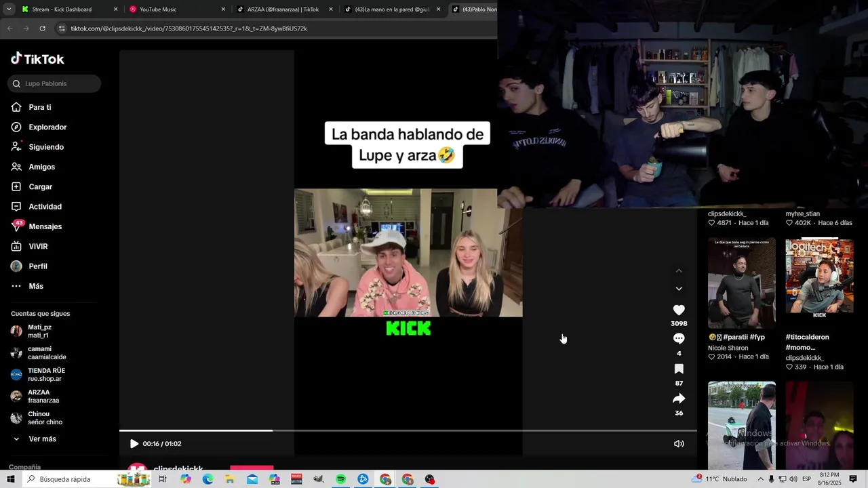Close the YouTube Music tab
Image resolution: width=868 pixels, height=488 pixels.
point(223,9)
